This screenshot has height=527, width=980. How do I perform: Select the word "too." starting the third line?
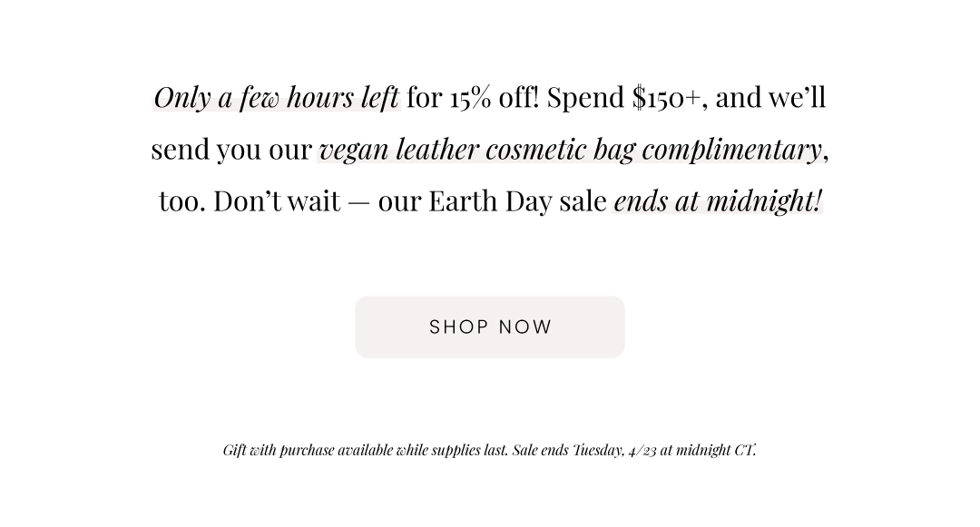(182, 201)
